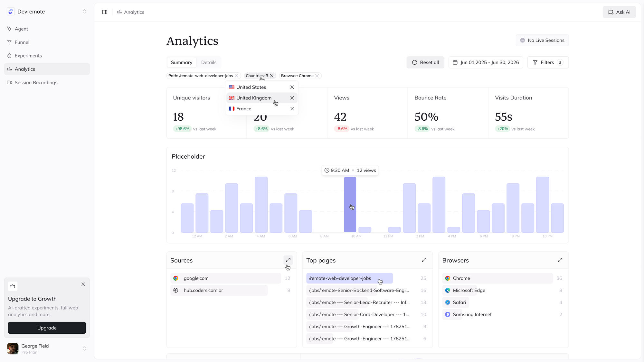Dismiss the Upgrade to Growth card
Screen dimensions: 644x362
coord(83,284)
